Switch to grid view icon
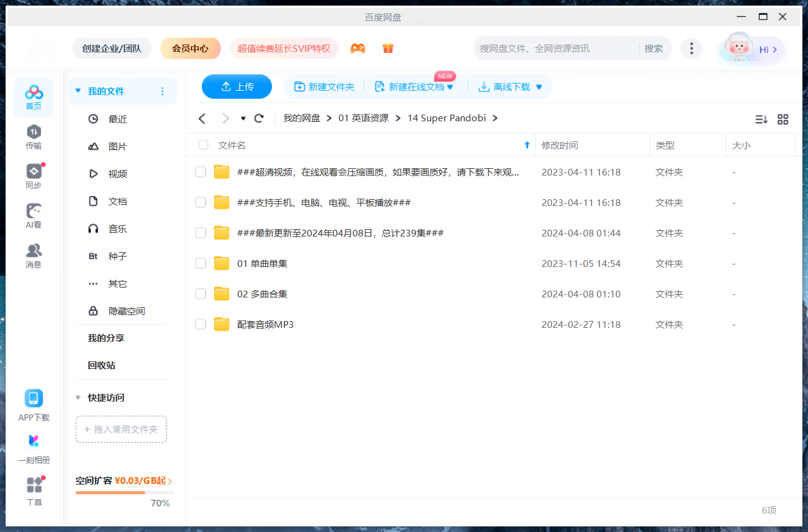The width and height of the screenshot is (808, 532). pyautogui.click(x=783, y=119)
